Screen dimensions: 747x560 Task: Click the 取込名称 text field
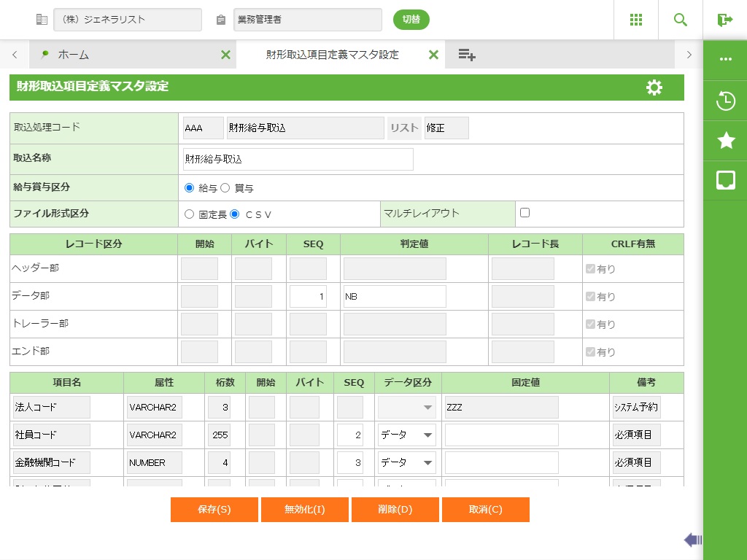[x=298, y=159]
